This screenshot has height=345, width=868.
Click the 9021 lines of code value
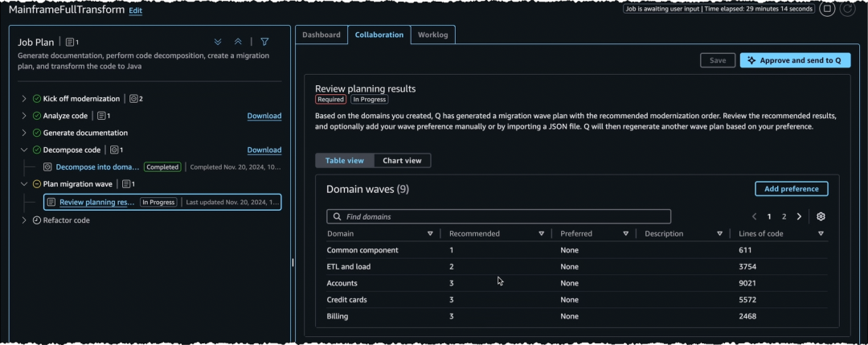747,283
